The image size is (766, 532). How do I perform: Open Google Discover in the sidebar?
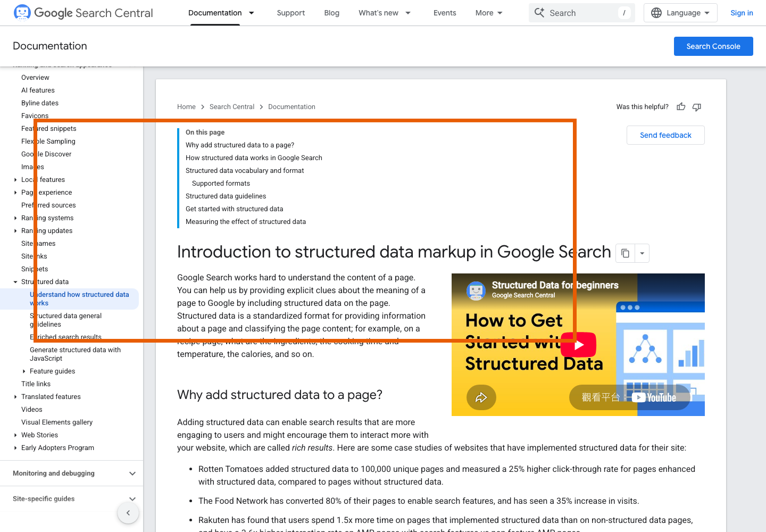click(46, 154)
